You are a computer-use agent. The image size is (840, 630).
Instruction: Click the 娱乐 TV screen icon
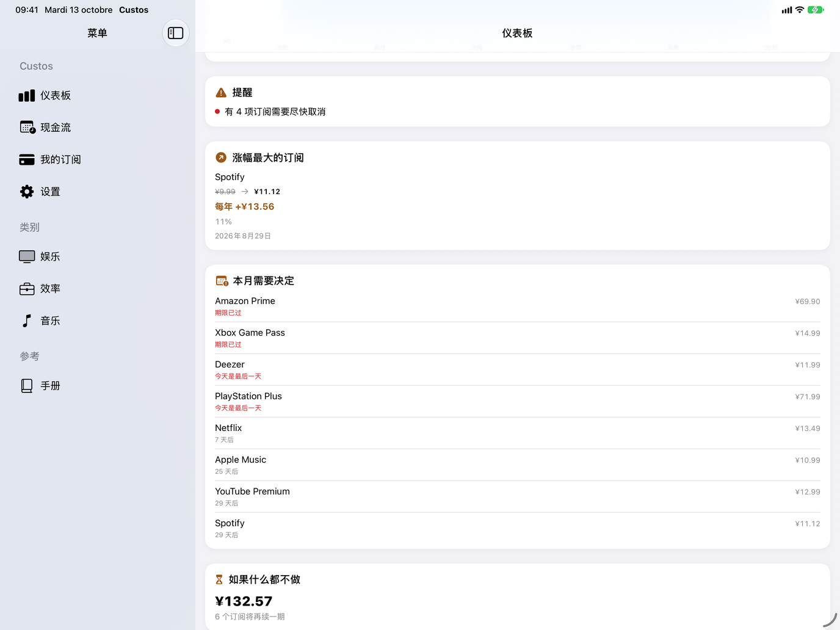click(x=27, y=257)
